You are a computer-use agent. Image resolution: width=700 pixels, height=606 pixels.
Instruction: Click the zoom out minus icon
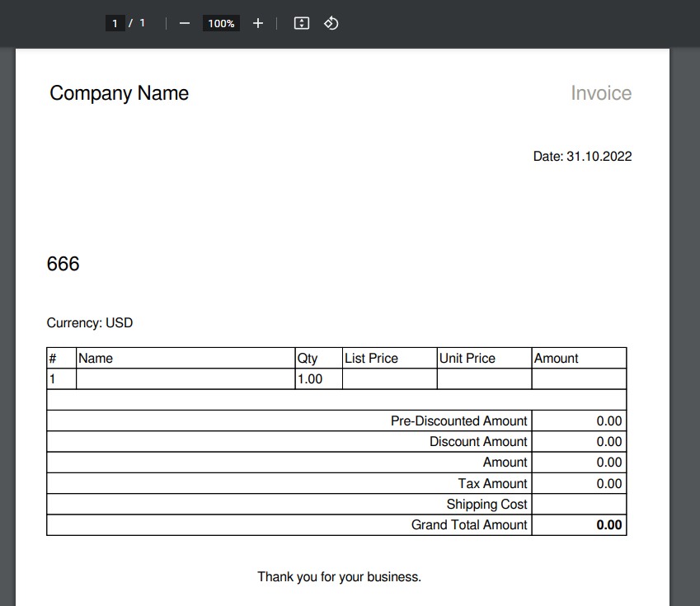[185, 23]
